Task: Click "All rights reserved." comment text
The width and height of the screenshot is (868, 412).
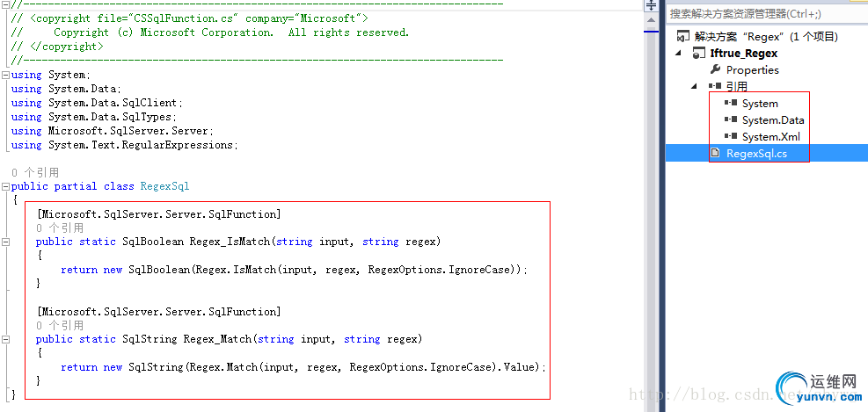Action: 349,33
